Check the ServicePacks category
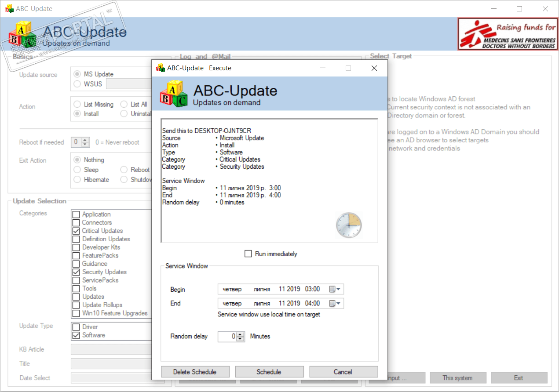559x392 pixels. [x=76, y=280]
